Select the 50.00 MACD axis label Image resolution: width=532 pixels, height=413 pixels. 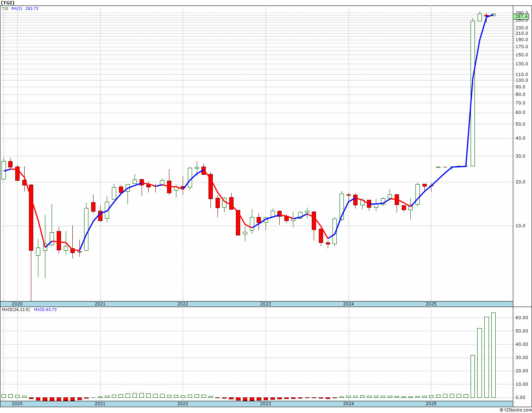pyautogui.click(x=522, y=331)
